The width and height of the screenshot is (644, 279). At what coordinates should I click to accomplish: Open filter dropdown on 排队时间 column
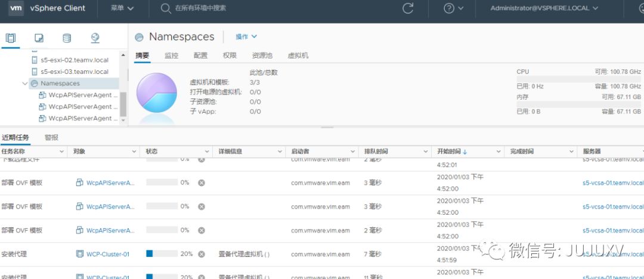[426, 151]
